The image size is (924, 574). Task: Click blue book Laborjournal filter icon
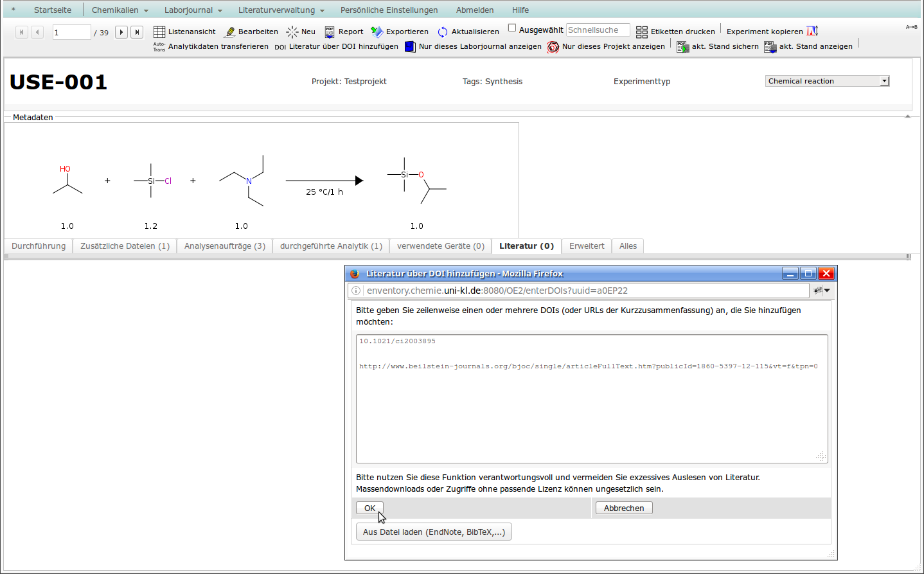pyautogui.click(x=410, y=47)
